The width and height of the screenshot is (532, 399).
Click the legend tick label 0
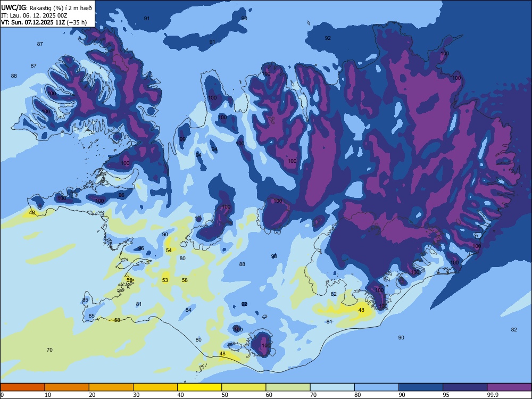click(2, 395)
